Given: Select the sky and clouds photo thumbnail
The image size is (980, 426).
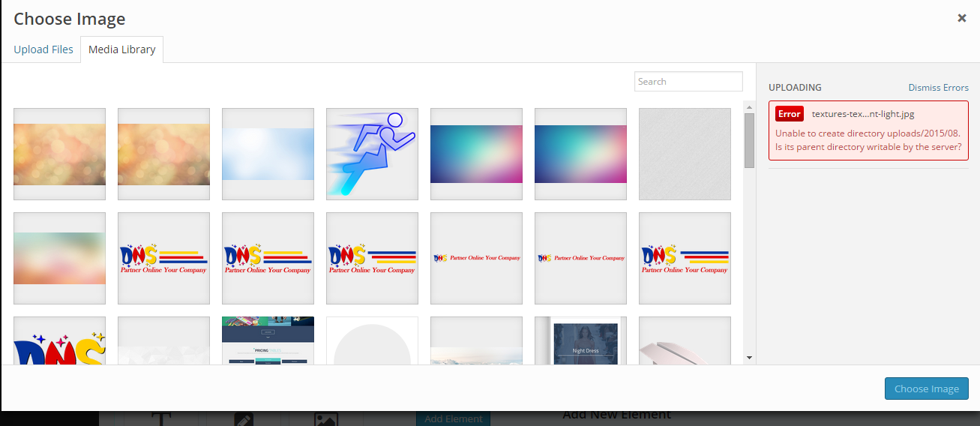Looking at the screenshot, I should point(476,340).
